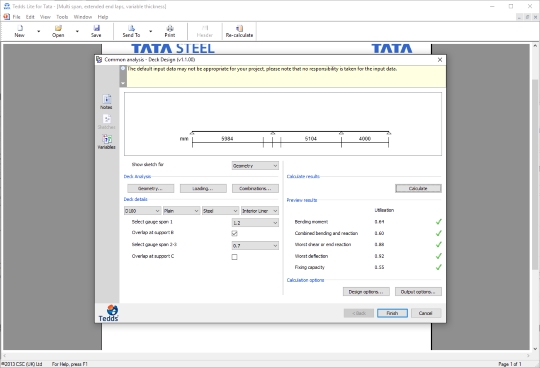Click the green tick for Fixing capacity

point(438,267)
